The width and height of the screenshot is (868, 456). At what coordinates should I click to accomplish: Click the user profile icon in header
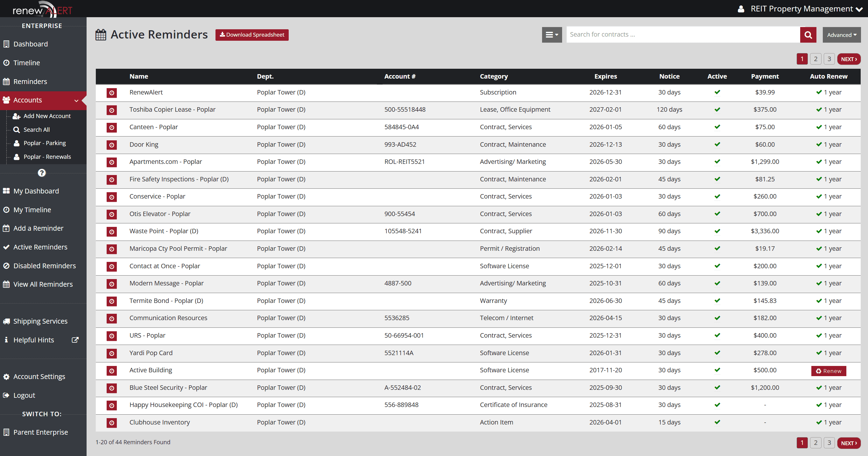[x=741, y=9]
